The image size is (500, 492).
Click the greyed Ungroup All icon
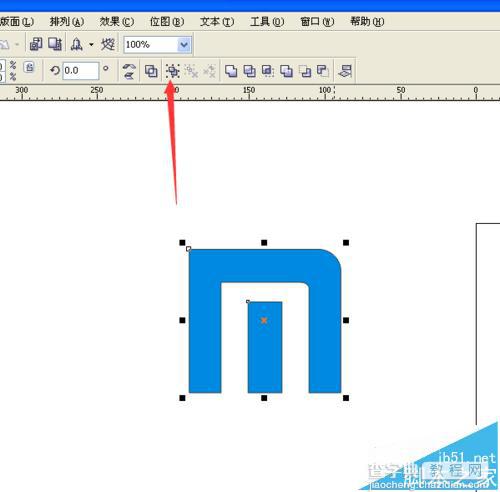point(210,71)
